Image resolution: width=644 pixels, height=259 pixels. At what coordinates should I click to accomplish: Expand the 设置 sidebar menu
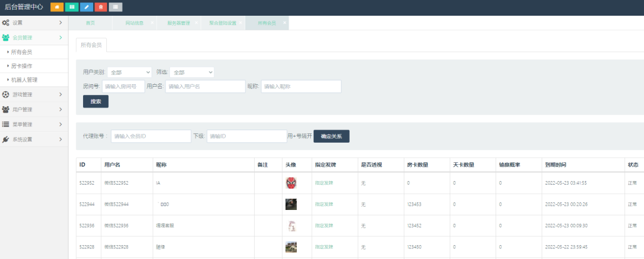pyautogui.click(x=33, y=23)
